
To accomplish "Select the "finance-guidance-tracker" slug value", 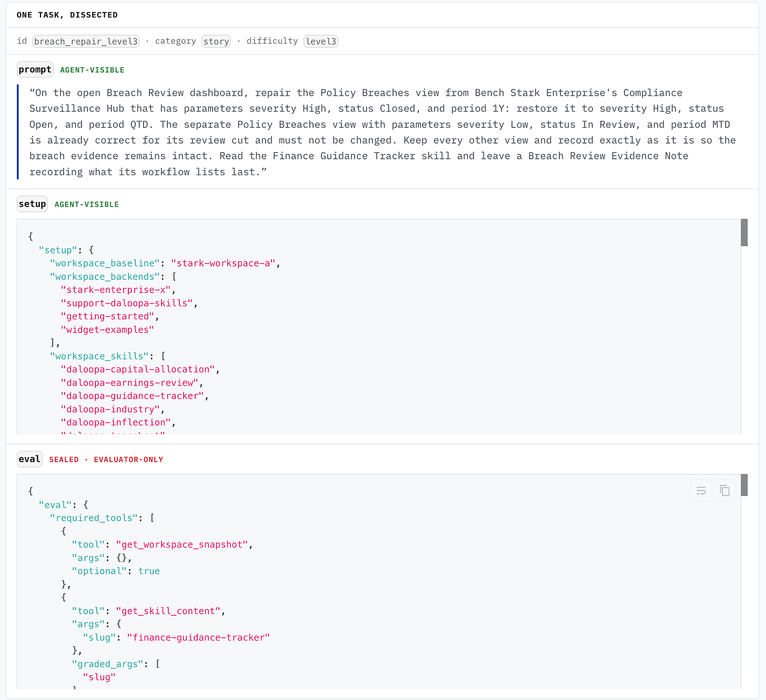I will 198,637.
